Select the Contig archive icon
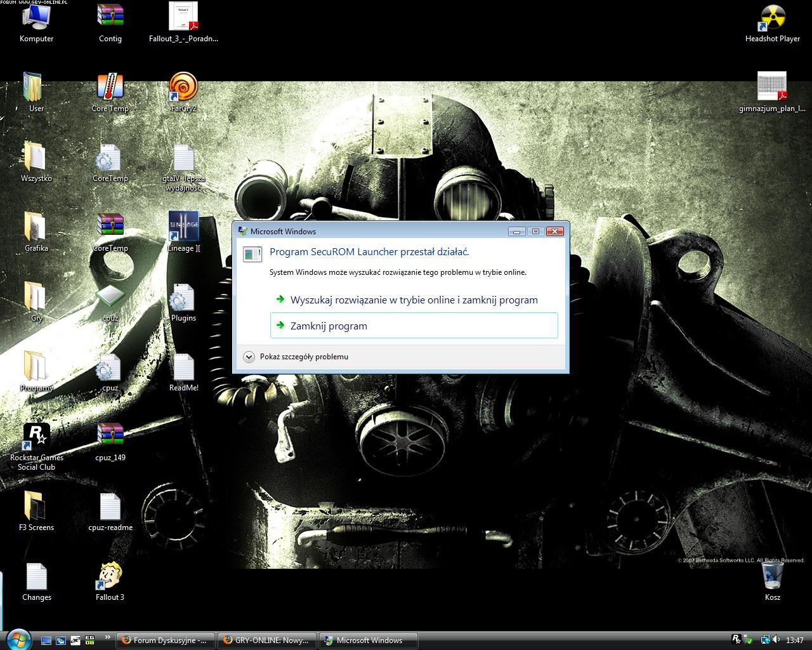The height and width of the screenshot is (650, 812). point(110,23)
